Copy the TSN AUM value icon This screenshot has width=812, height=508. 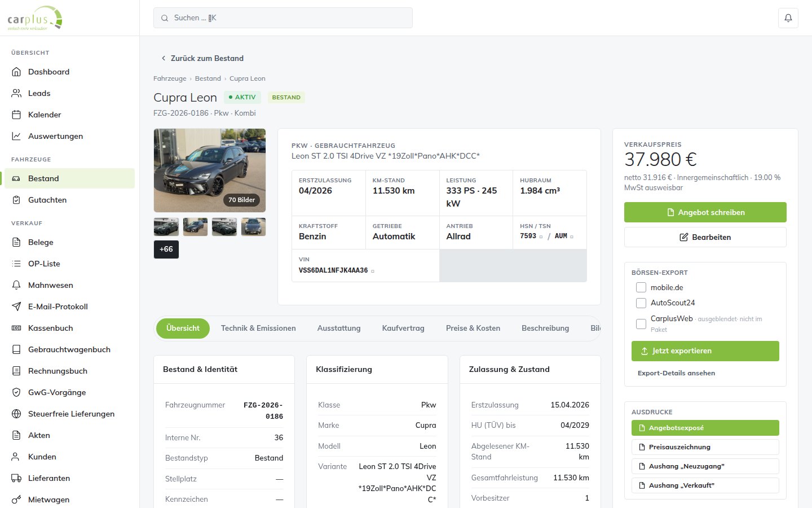coord(571,237)
